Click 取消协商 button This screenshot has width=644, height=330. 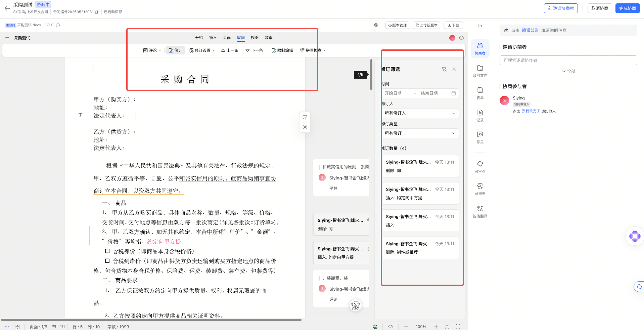tap(600, 8)
